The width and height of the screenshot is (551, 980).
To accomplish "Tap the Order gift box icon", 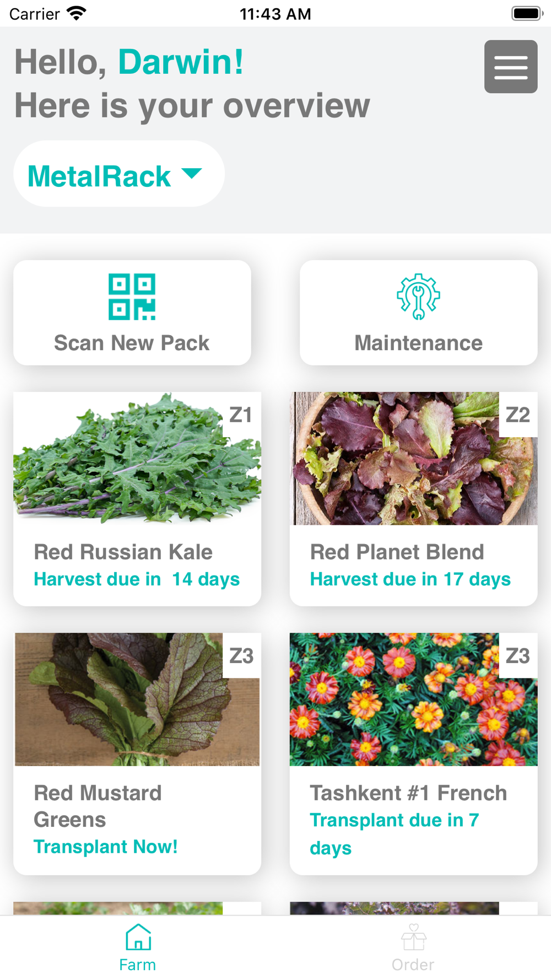I will 413,937.
